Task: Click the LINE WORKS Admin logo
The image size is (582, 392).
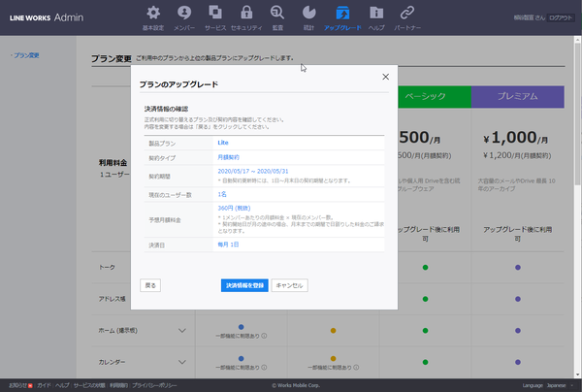Action: point(55,17)
